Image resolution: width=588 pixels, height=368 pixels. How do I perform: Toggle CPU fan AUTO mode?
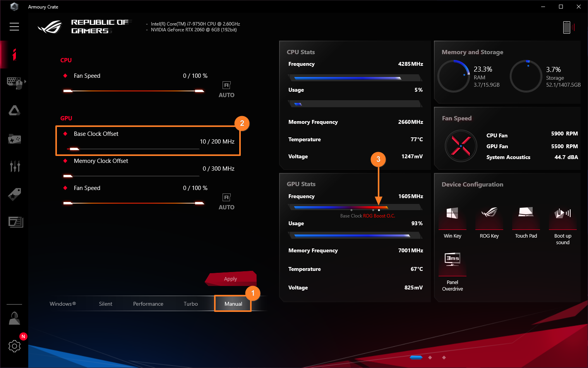coord(226,90)
